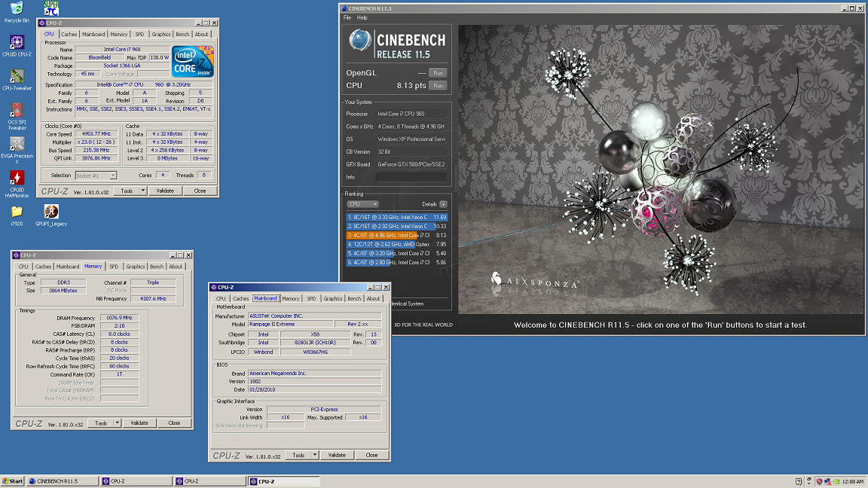Click the security alert shield tray icon
The image size is (868, 488).
click(x=819, y=481)
